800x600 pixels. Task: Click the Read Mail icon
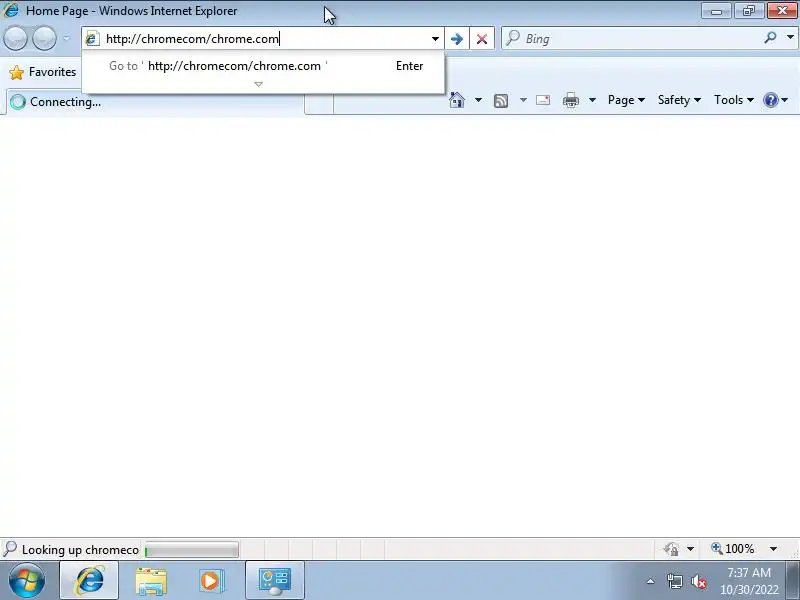(x=543, y=100)
